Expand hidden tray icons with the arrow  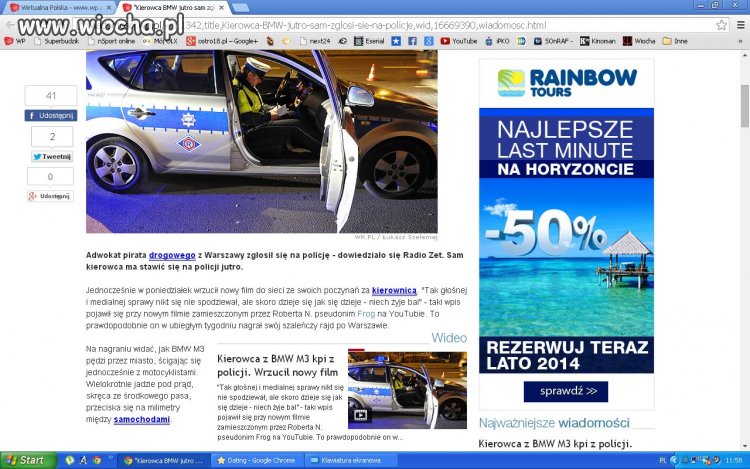(x=673, y=460)
